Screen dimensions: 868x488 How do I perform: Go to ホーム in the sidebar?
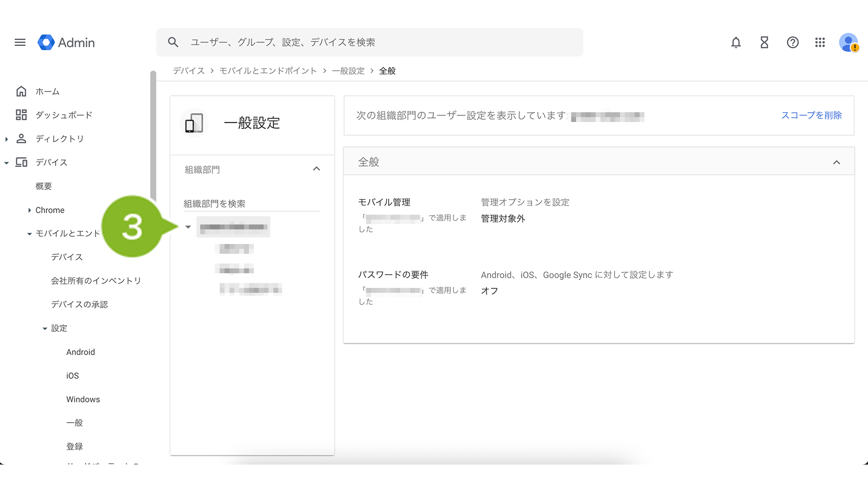click(x=47, y=92)
